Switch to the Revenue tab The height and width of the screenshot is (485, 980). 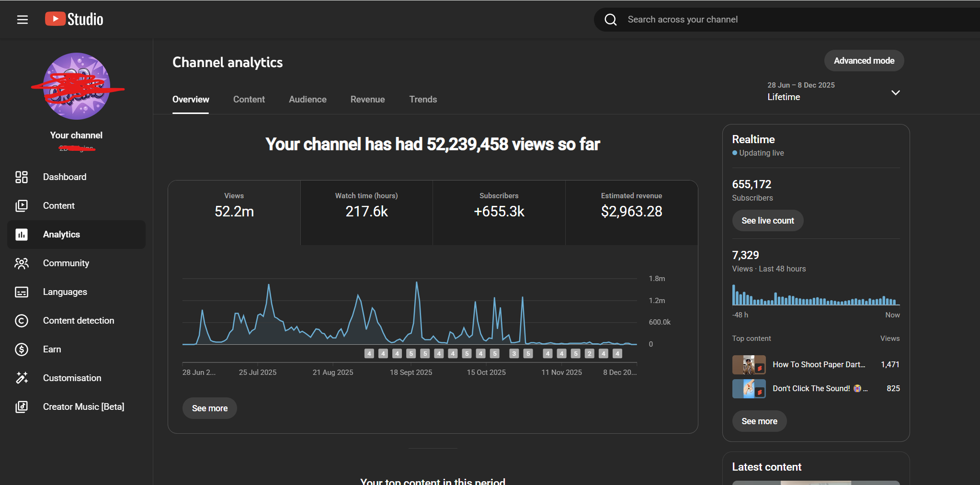367,100
